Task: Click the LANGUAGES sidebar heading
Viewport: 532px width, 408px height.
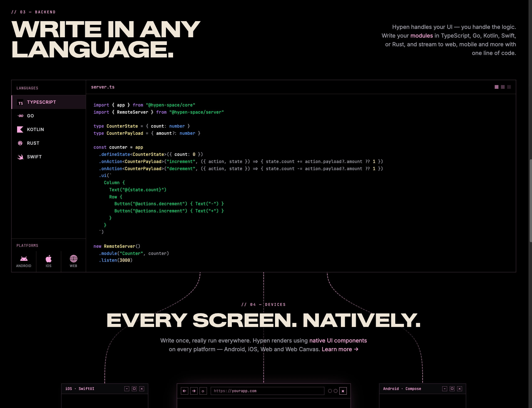Action: tap(27, 88)
